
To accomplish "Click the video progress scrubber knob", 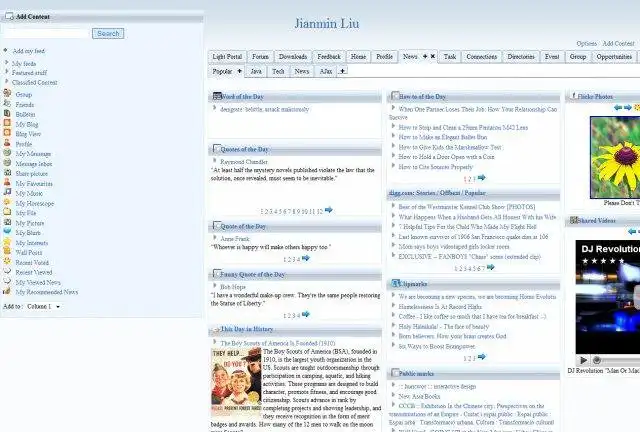I will [597, 360].
